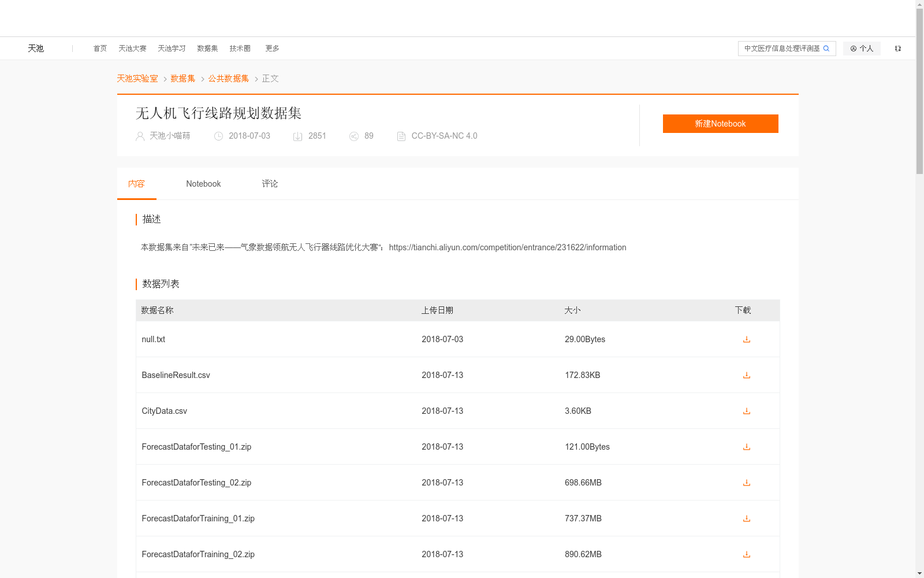Click the CC-BY-SA-NC 4.0 license text
924x578 pixels.
tap(445, 136)
